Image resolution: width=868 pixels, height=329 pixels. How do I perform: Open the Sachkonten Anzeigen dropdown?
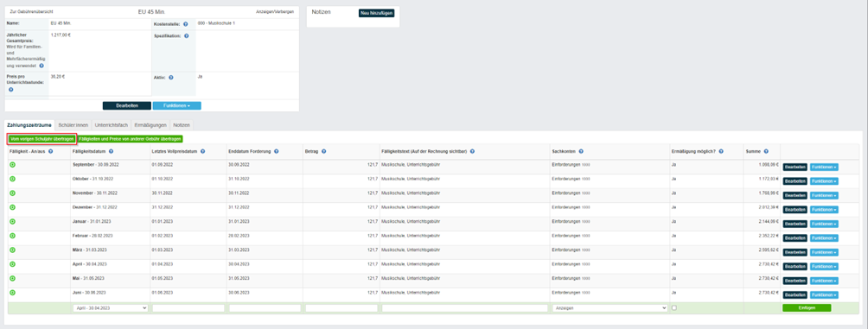click(610, 308)
